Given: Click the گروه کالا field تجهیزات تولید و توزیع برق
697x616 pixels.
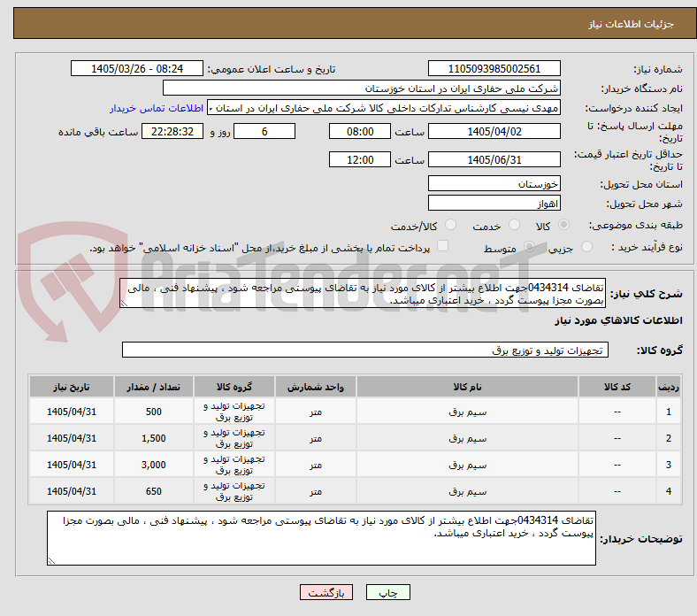Looking at the screenshot, I should (365, 350).
